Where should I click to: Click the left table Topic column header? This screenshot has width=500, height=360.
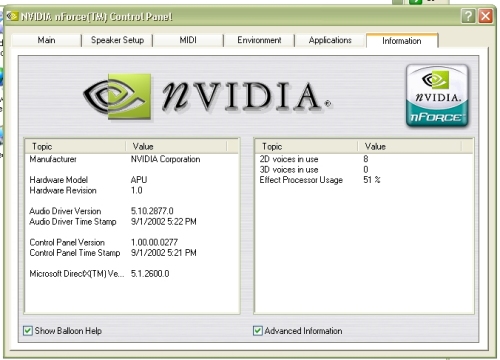(x=76, y=146)
